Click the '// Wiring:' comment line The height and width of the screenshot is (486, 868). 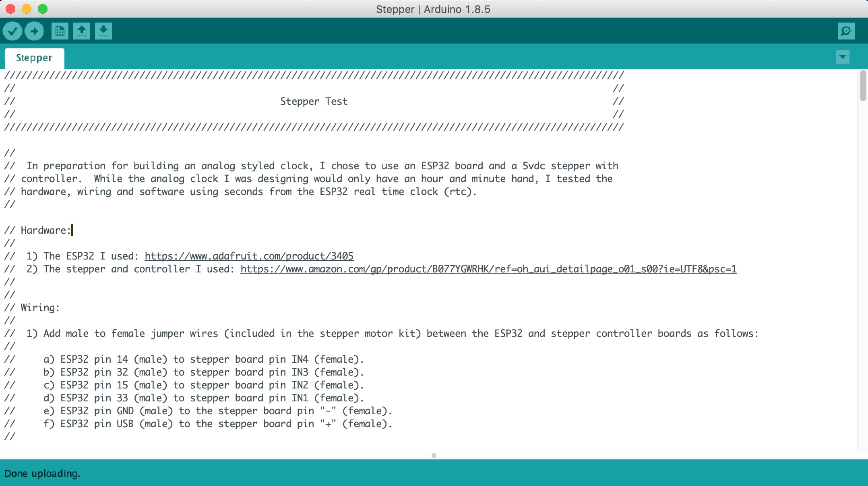pos(32,308)
